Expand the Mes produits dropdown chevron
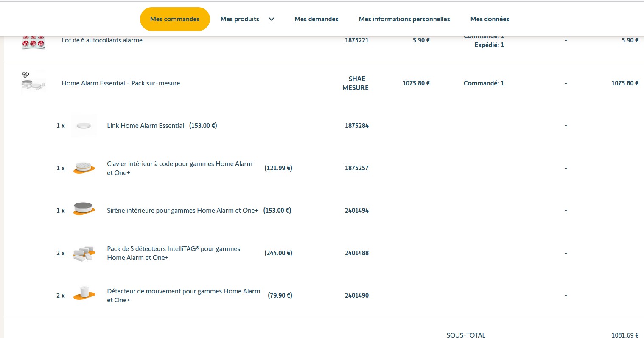 pyautogui.click(x=272, y=19)
